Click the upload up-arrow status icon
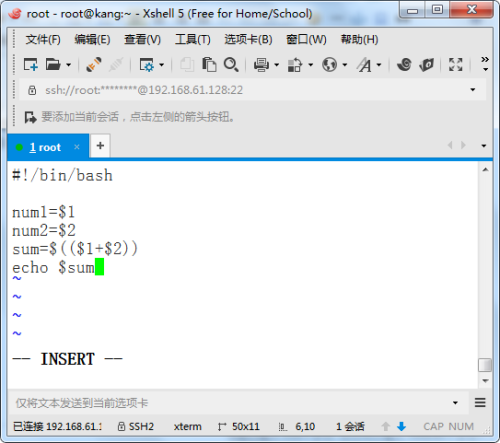This screenshot has height=443, width=500. tap(386, 426)
